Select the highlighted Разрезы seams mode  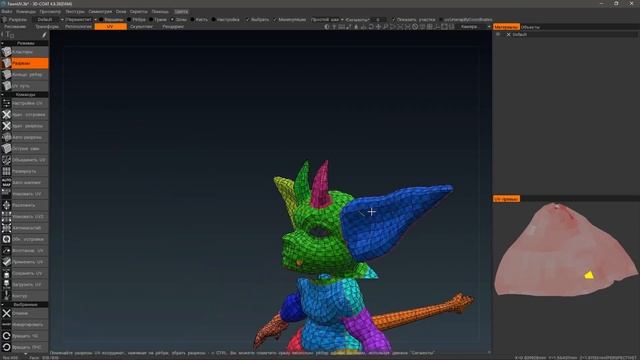[x=24, y=63]
